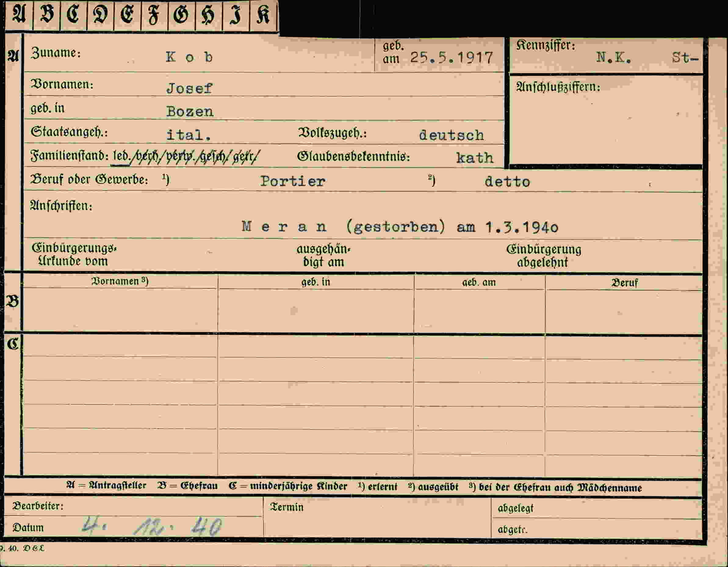
Task: Click the 'Einbürgerungs-Urkunde vom' label
Action: [74, 254]
